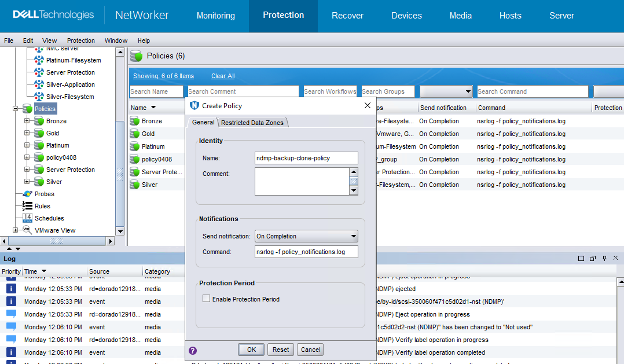The height and width of the screenshot is (364, 624).
Task: Click the VMware View icon
Action: (x=27, y=230)
